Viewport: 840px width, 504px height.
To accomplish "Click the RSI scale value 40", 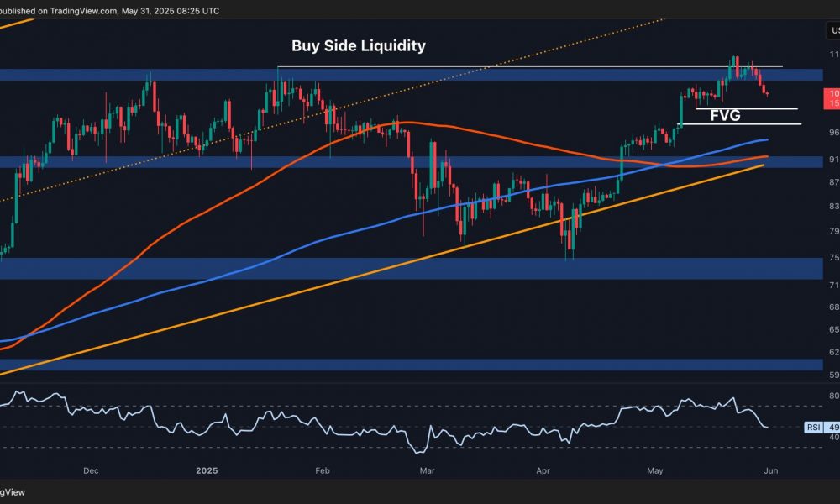I will (x=834, y=437).
